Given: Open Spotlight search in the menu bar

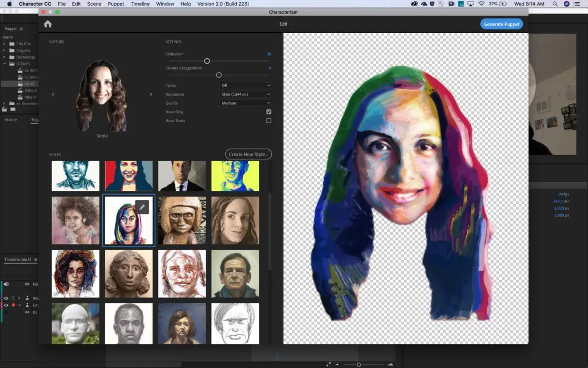Looking at the screenshot, I should pos(554,4).
